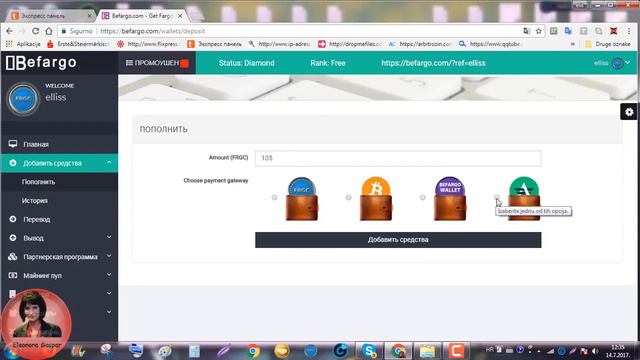Open Chrome from the taskbar
Image resolution: width=640 pixels, height=360 pixels.
(253, 351)
